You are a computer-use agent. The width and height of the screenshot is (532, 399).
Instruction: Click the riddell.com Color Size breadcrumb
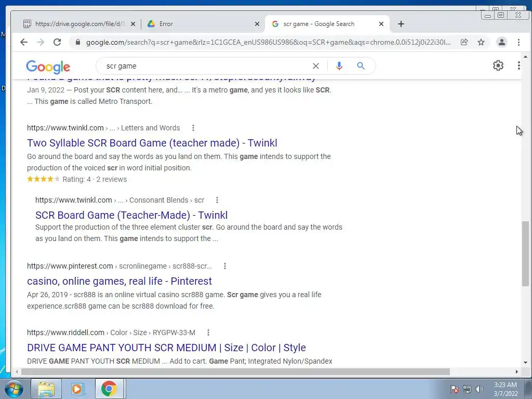(x=111, y=332)
